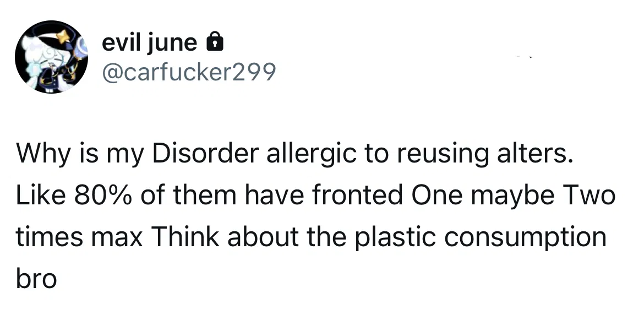Open the evil june display name
The image size is (644, 309).
[150, 42]
